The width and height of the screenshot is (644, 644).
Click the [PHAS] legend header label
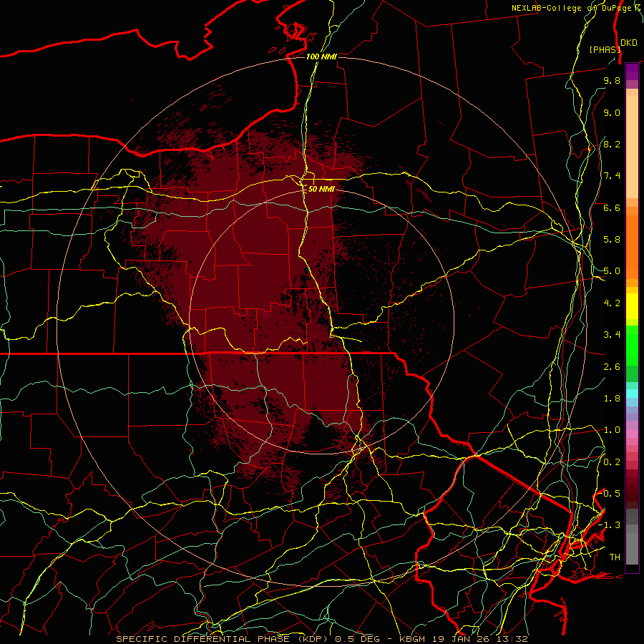(605, 49)
